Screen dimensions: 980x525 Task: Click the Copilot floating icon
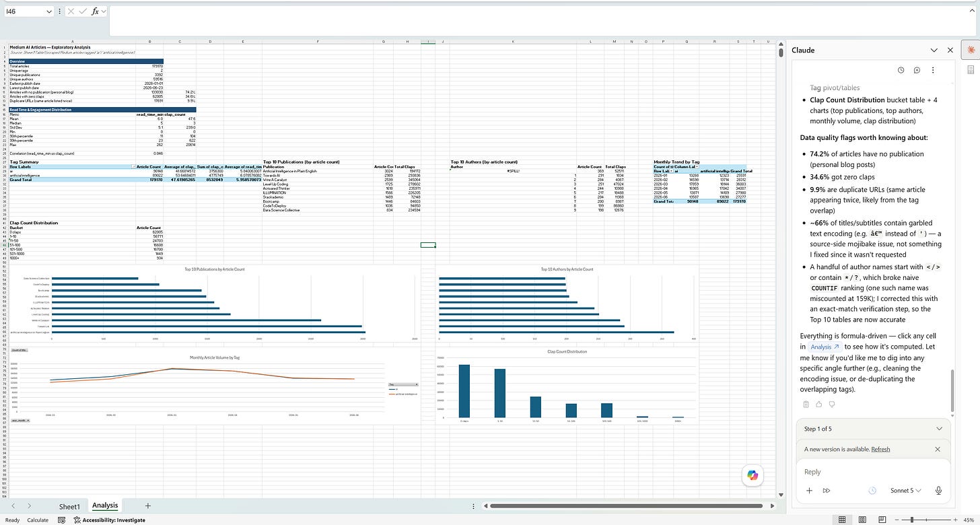tap(753, 475)
